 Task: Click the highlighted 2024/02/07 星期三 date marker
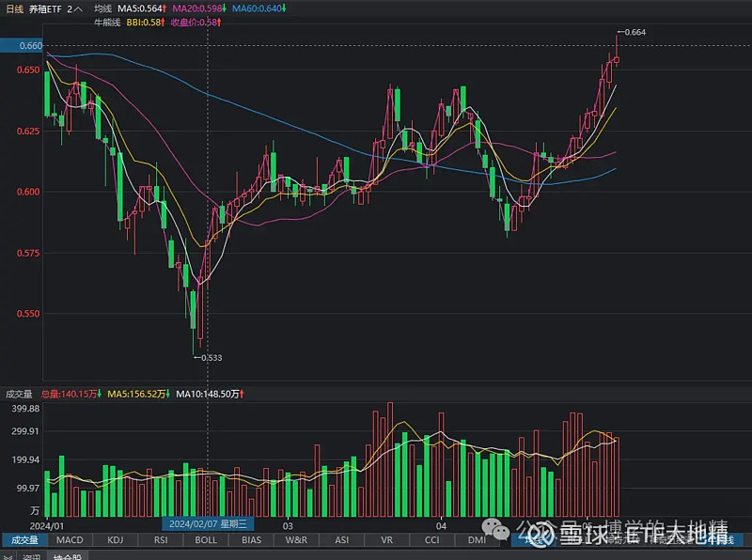(208, 522)
